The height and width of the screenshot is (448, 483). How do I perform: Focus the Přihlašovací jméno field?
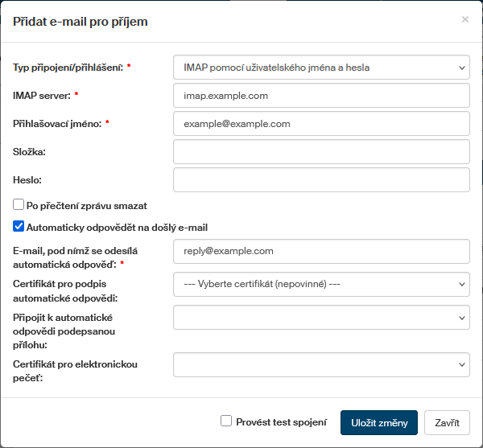click(x=321, y=124)
